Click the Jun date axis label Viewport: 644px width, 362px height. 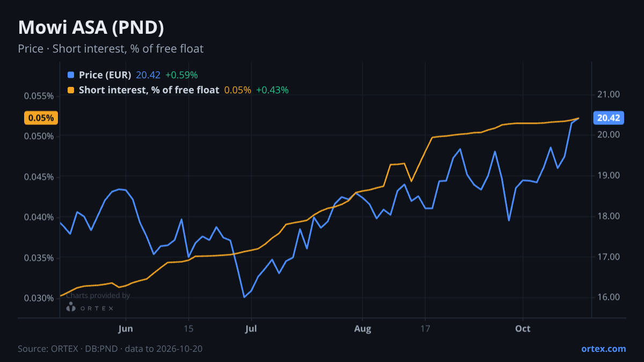click(x=125, y=328)
